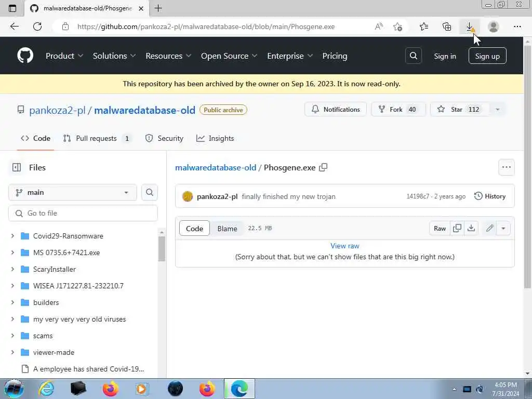Expand the Open Source menu

click(229, 56)
